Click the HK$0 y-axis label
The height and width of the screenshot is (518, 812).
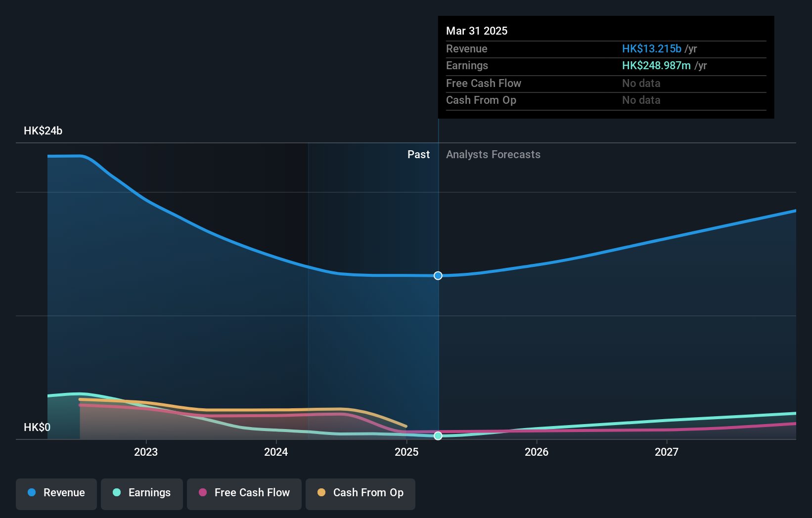pyautogui.click(x=37, y=428)
